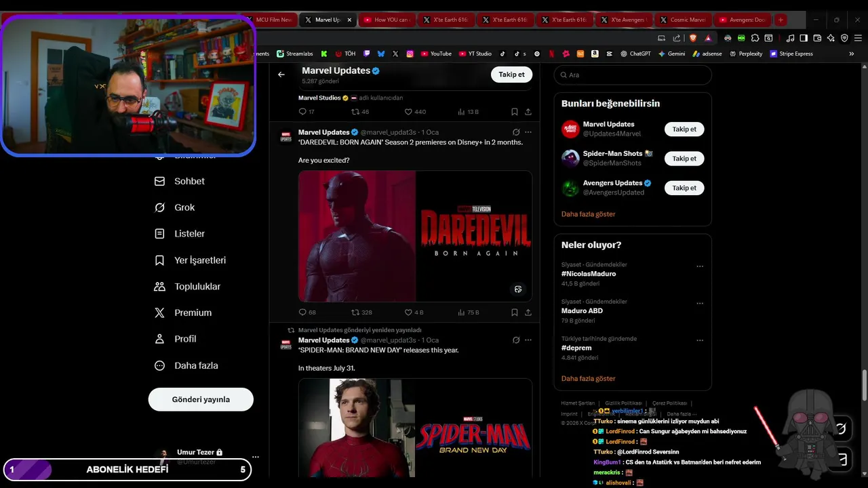The width and height of the screenshot is (868, 488).
Task: Open the browser main menu
Action: click(858, 38)
